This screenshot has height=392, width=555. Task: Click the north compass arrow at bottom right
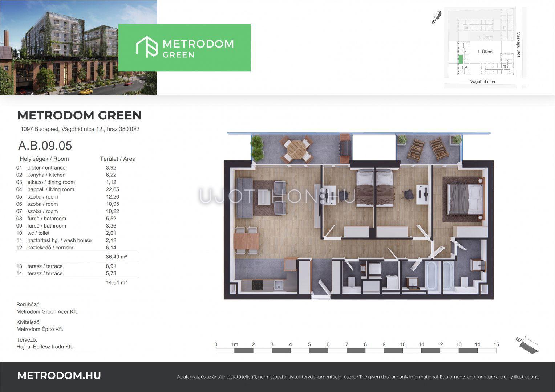tap(527, 344)
